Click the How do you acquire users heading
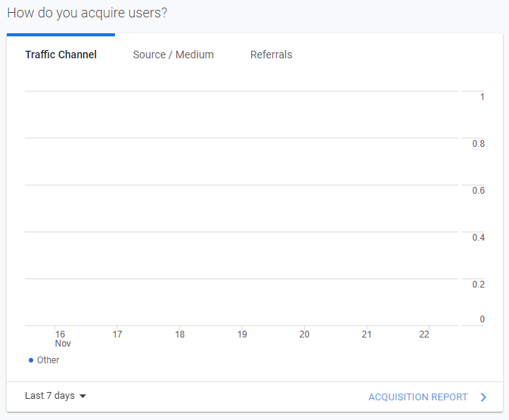The height and width of the screenshot is (420, 509). pyautogui.click(x=87, y=13)
